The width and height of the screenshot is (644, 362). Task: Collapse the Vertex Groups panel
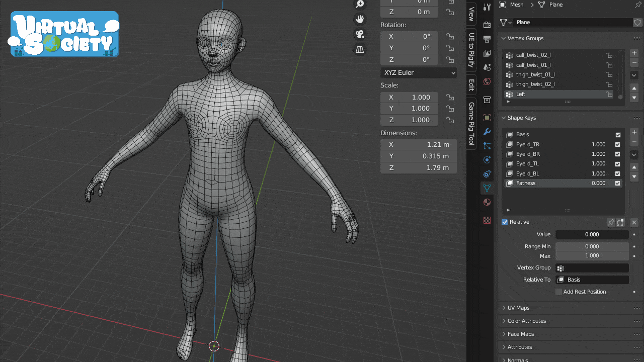point(525,38)
